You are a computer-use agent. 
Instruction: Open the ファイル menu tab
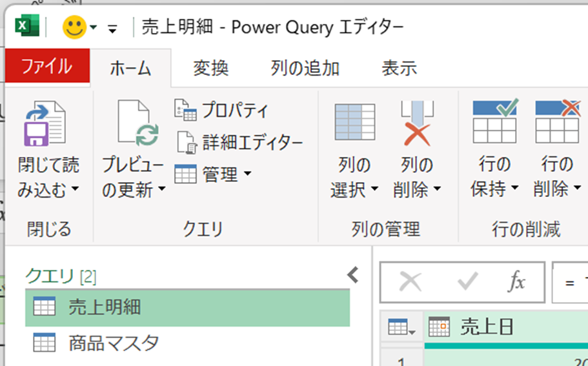47,66
